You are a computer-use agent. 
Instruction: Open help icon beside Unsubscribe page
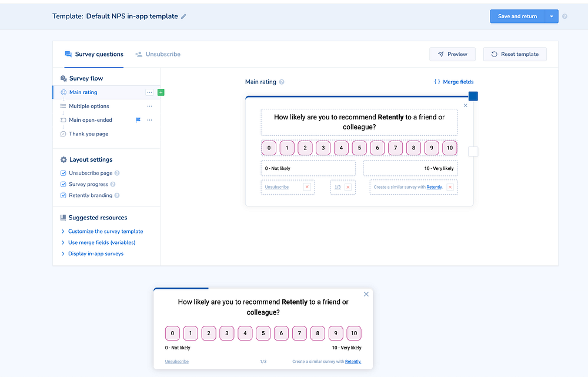[117, 174]
